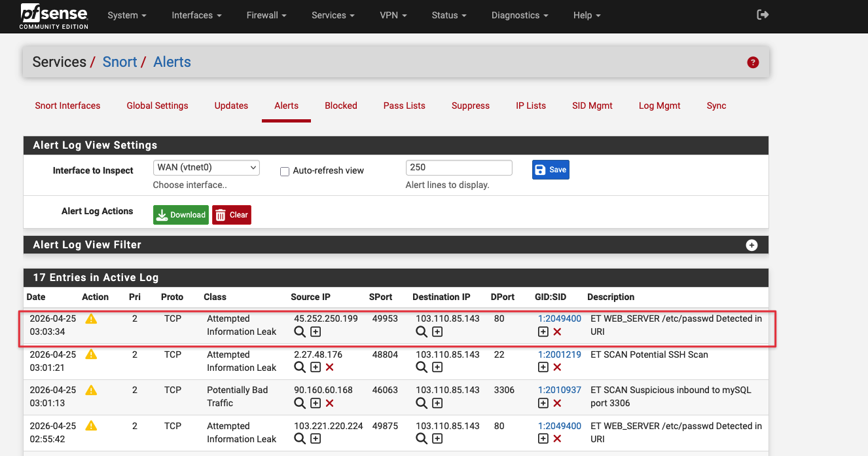The image size is (868, 456).
Task: Enable the Auto-refresh view checkbox
Action: click(x=285, y=171)
